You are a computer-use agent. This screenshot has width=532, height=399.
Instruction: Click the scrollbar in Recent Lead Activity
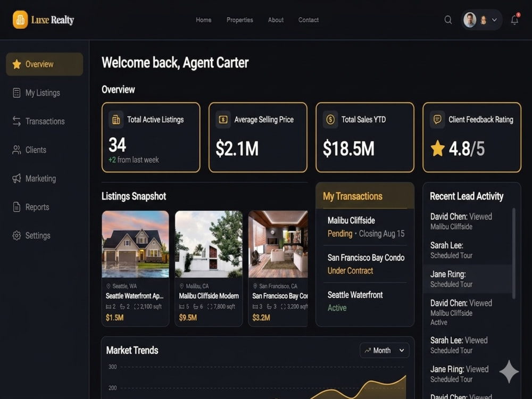click(514, 253)
